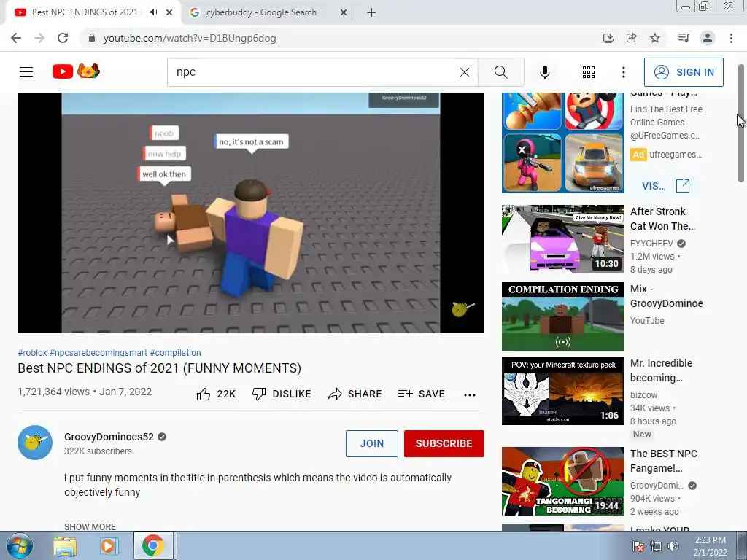
Task: Click the ufreegames ad thumbnail
Action: click(562, 143)
